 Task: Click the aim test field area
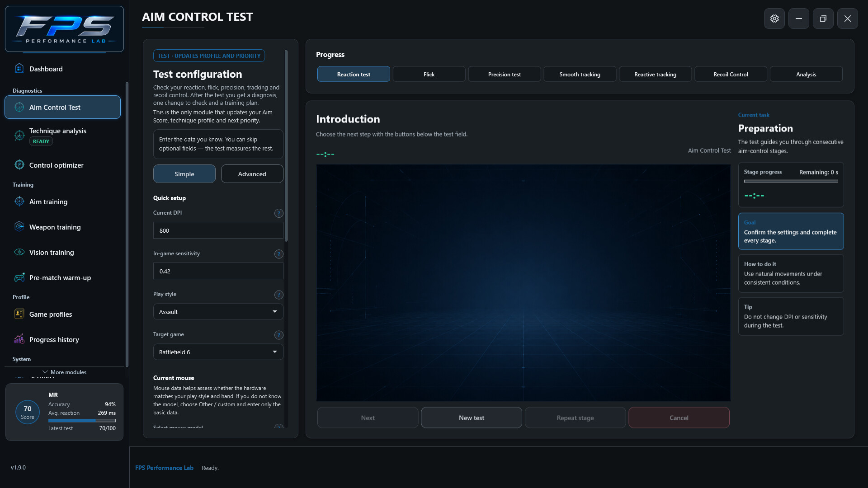(523, 283)
